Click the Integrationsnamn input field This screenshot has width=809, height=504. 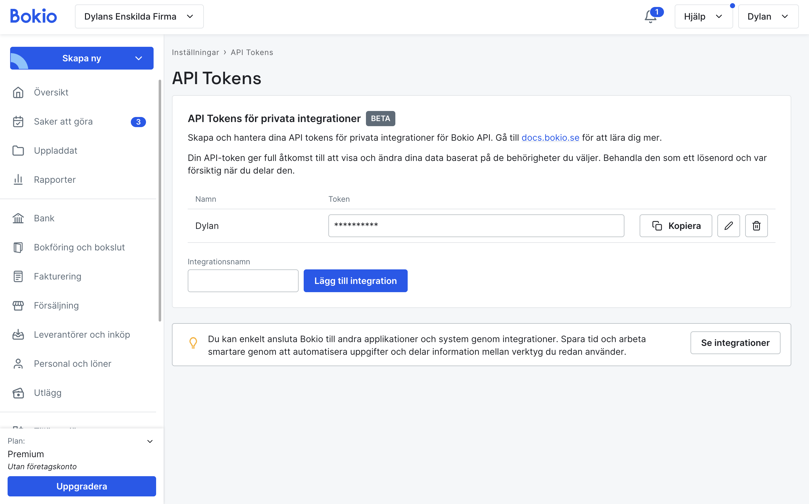tap(243, 281)
